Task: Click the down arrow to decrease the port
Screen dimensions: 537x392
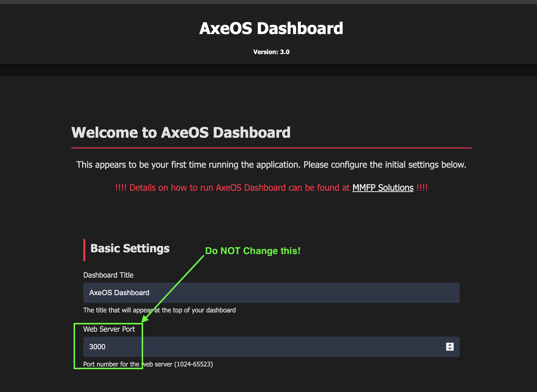Action: tap(450, 349)
